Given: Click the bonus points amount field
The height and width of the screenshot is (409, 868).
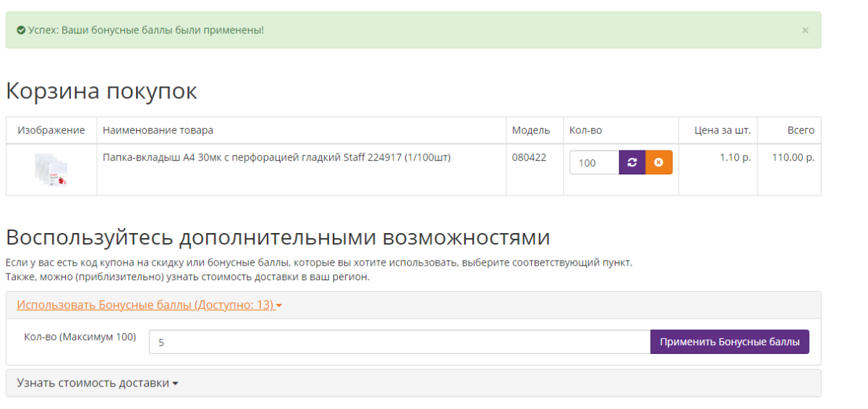Looking at the screenshot, I should tap(400, 342).
